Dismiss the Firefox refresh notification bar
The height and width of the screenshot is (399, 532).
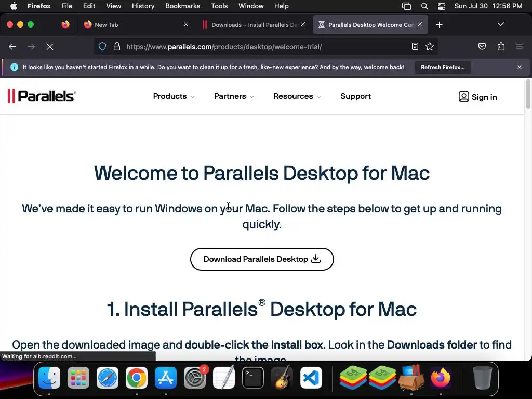[x=520, y=67]
